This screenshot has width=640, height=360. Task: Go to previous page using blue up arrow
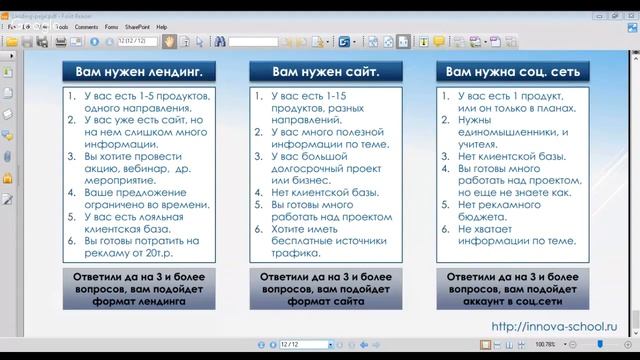coord(95,42)
